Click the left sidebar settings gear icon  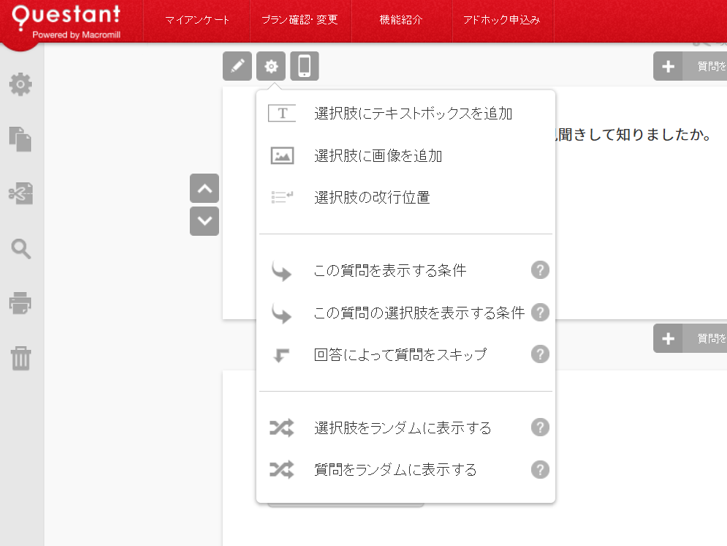tap(21, 85)
